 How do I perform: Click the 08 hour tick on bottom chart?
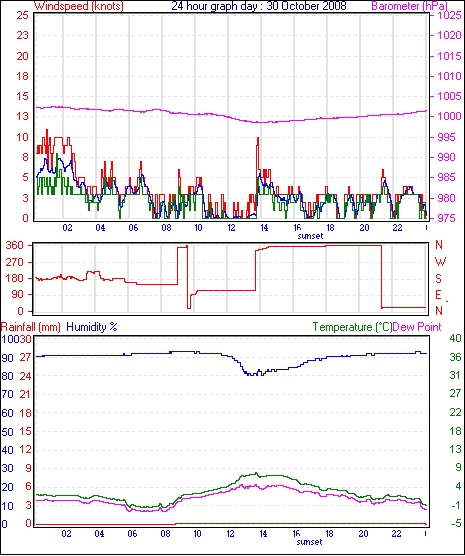[x=166, y=534]
